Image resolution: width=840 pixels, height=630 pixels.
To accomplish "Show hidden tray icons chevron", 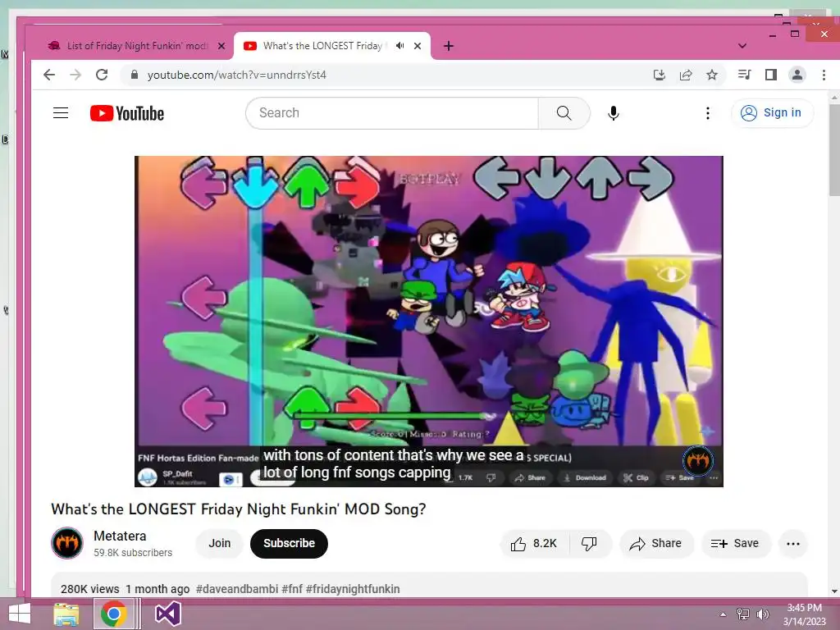I will point(723,614).
